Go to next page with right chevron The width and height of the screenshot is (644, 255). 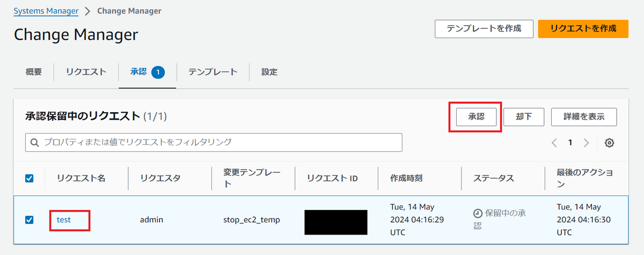586,143
